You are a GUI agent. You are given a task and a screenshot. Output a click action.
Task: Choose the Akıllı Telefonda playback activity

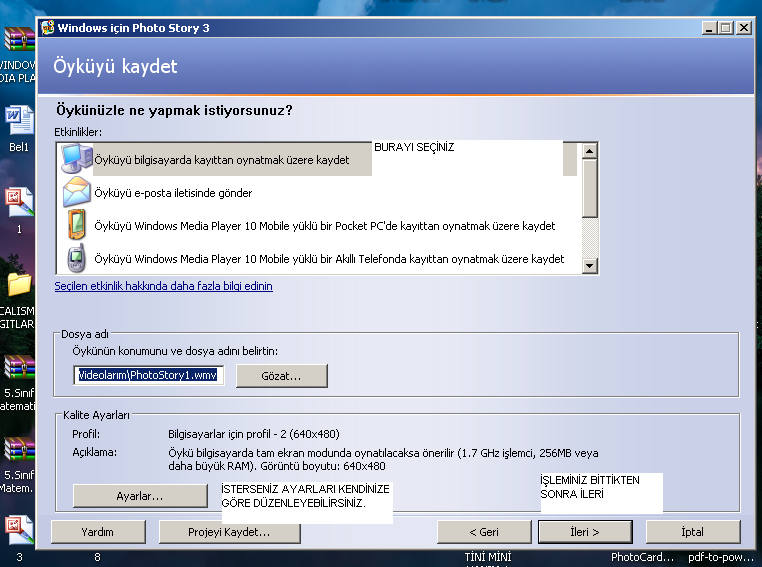tap(329, 259)
